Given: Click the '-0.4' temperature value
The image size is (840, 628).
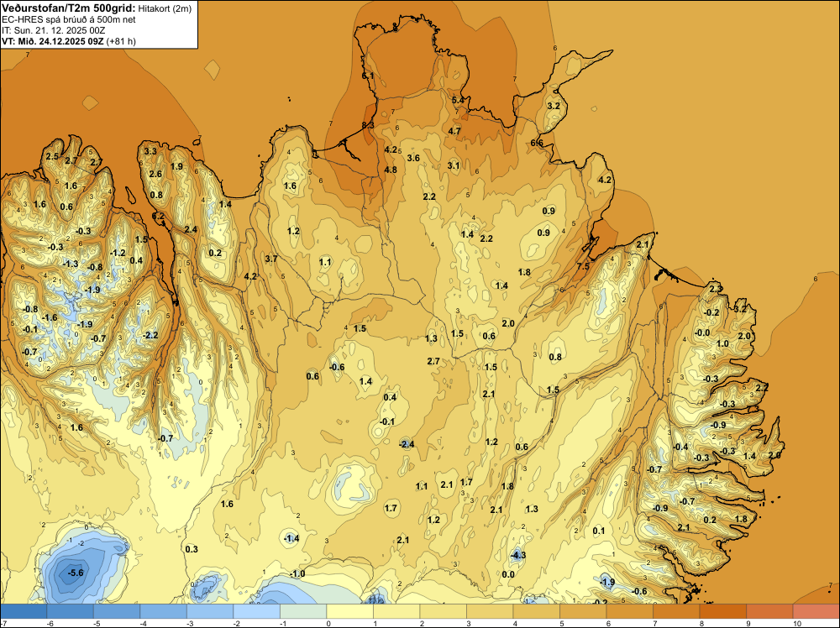Looking at the screenshot, I should [x=680, y=447].
